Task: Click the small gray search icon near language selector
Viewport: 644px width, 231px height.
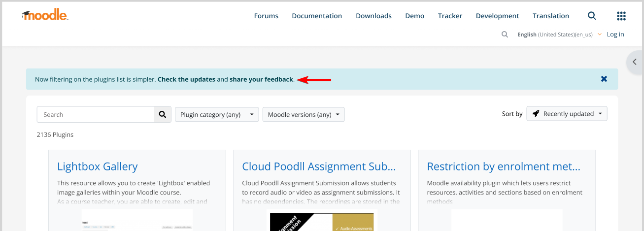Action: tap(505, 34)
